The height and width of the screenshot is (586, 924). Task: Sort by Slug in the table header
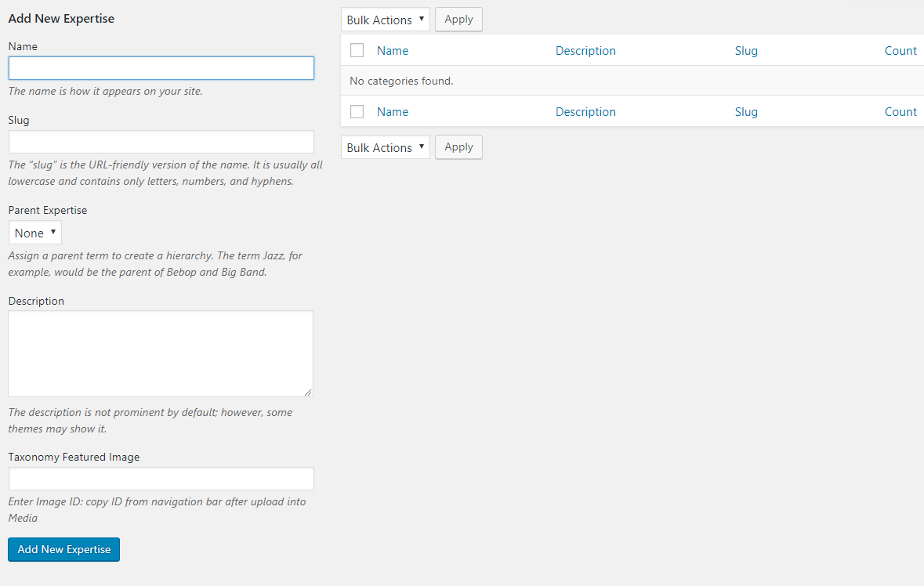(746, 50)
